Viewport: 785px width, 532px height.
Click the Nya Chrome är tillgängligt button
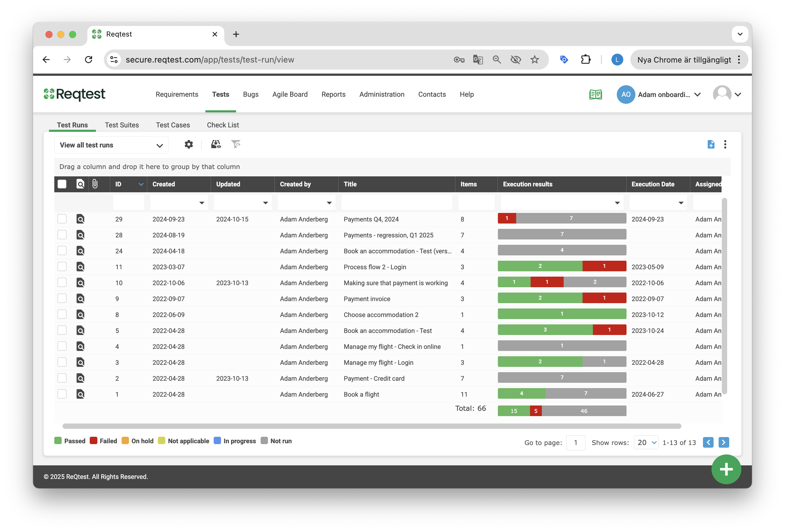[x=689, y=60]
